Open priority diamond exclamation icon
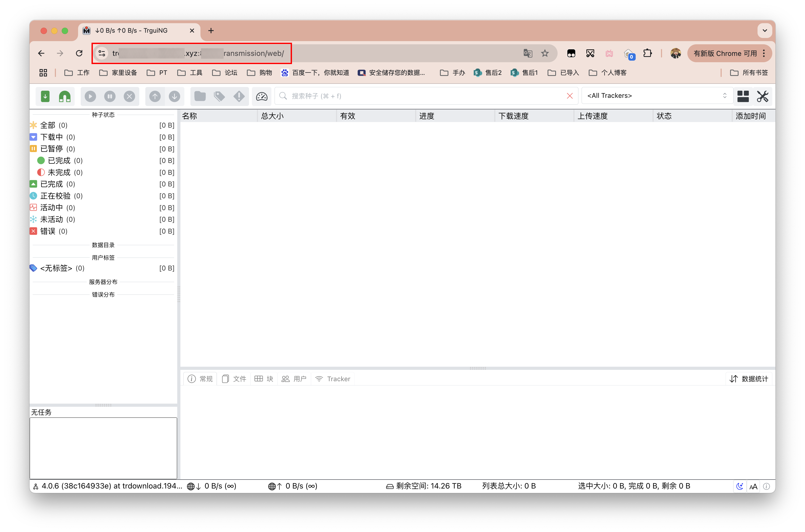Viewport: 805px width, 532px height. 239,96
